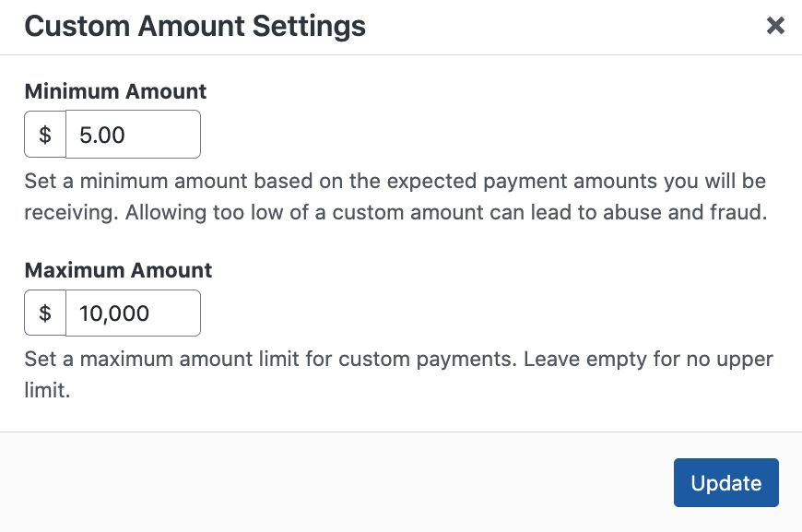
Task: Place cursor in the 5.00 value
Action: click(102, 136)
